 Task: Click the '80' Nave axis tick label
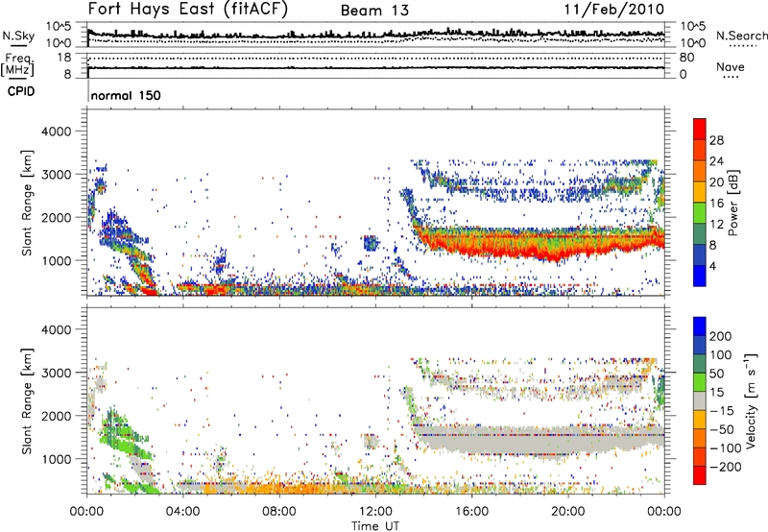[x=687, y=58]
